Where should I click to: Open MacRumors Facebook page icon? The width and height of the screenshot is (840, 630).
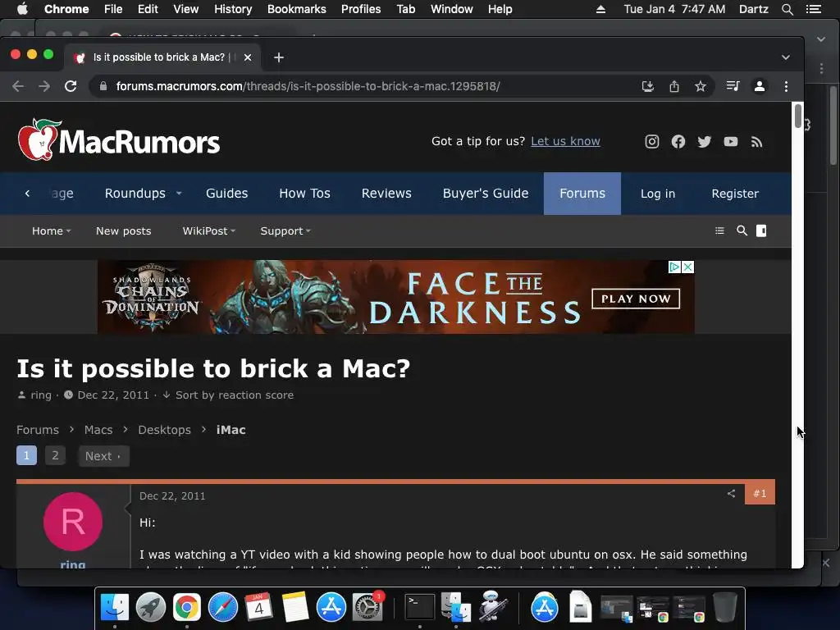click(678, 141)
